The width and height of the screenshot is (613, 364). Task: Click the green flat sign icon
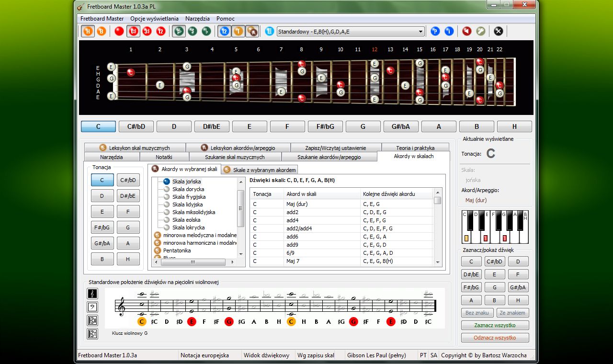206,31
